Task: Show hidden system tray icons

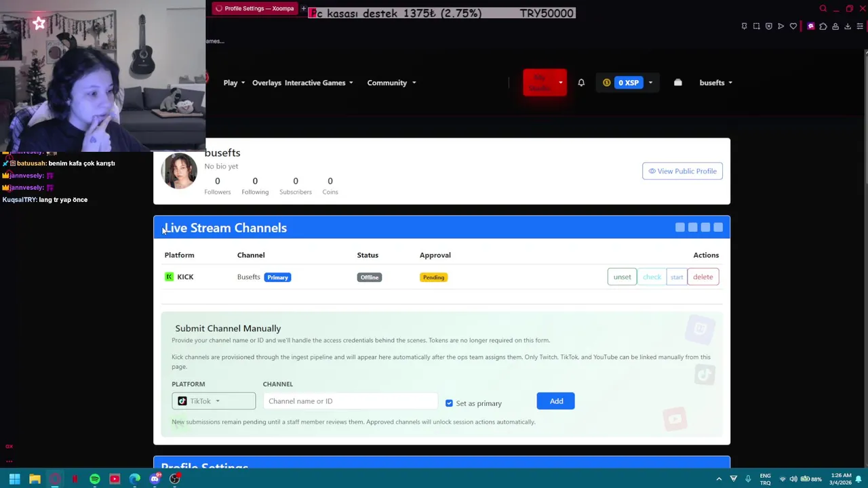Action: coord(719,479)
